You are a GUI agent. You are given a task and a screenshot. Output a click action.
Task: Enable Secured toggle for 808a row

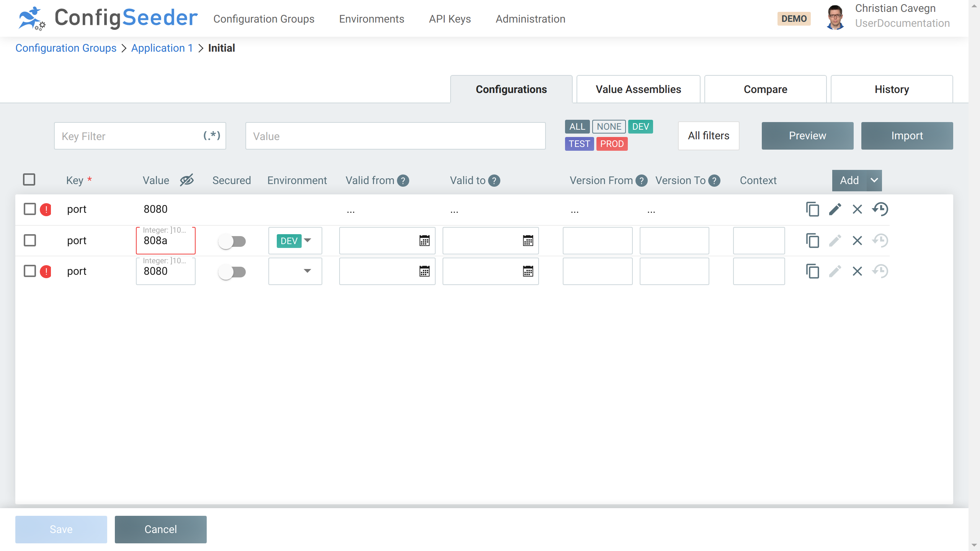232,241
